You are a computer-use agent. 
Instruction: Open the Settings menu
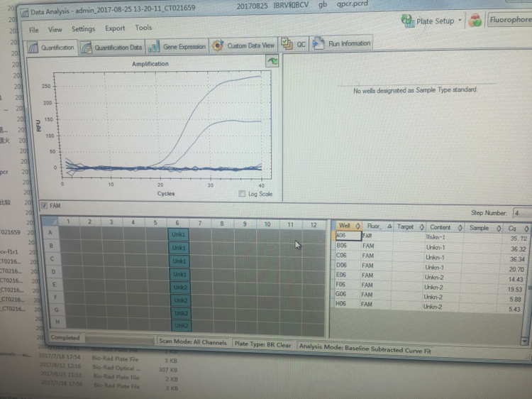tap(83, 29)
